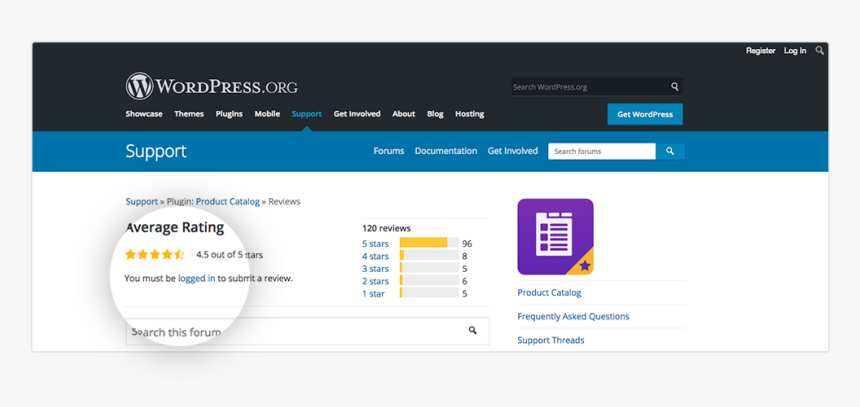
Task: Open the Documentation link
Action: pyautogui.click(x=446, y=151)
